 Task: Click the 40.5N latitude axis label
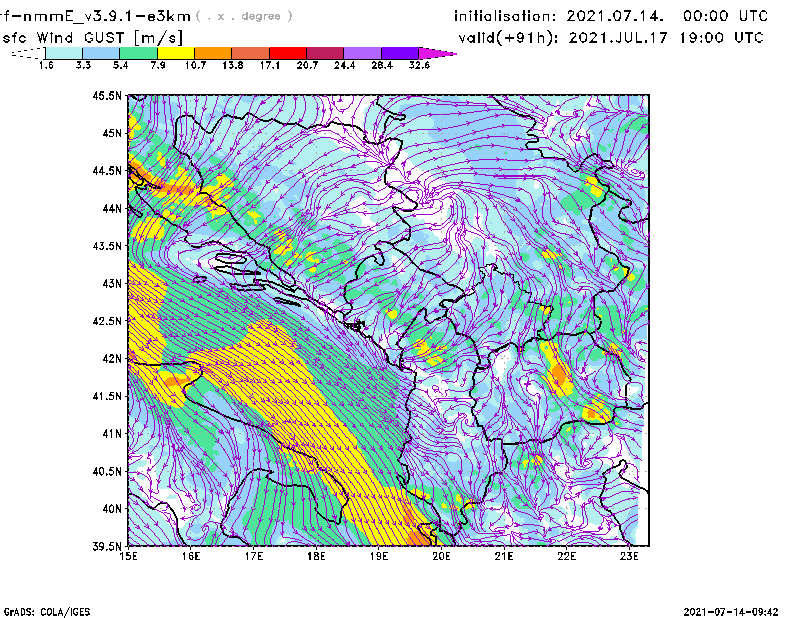click(107, 471)
